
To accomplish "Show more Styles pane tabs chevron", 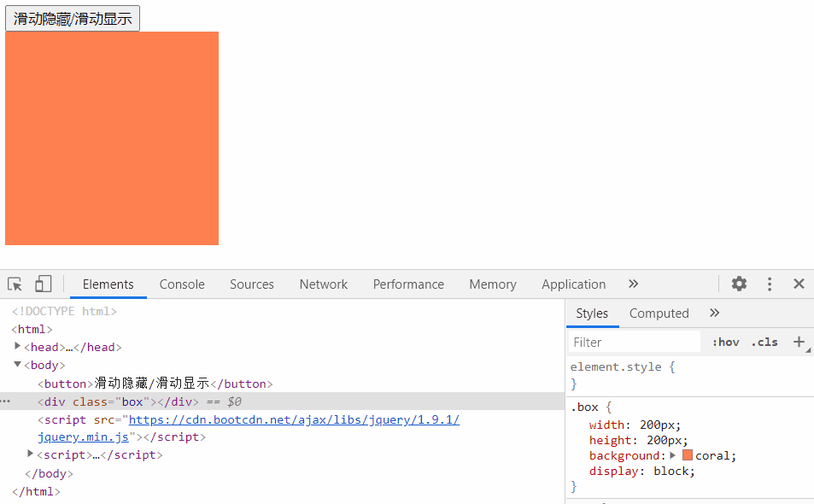I will pos(714,313).
